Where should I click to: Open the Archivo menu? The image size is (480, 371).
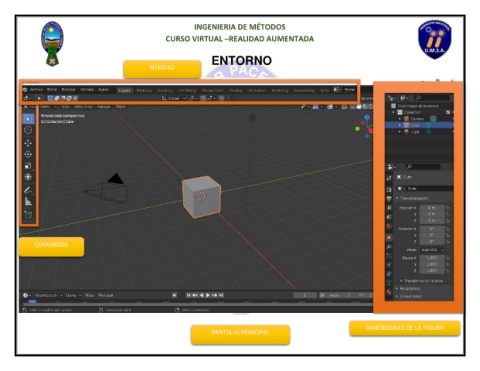[36, 90]
